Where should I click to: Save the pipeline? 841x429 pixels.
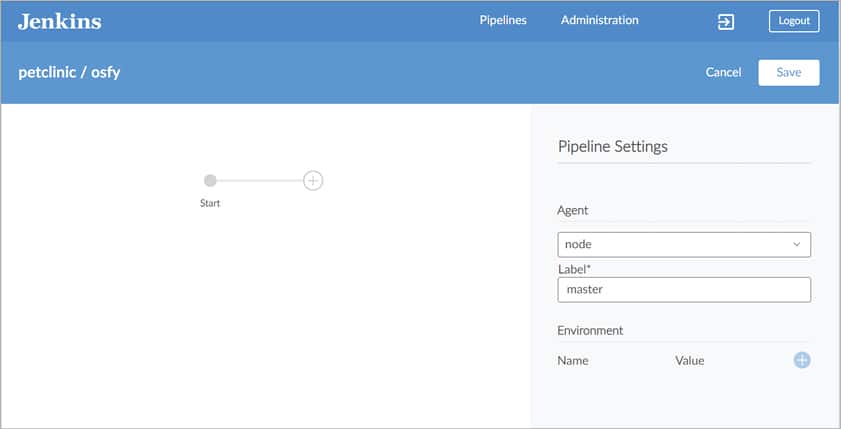coord(788,72)
